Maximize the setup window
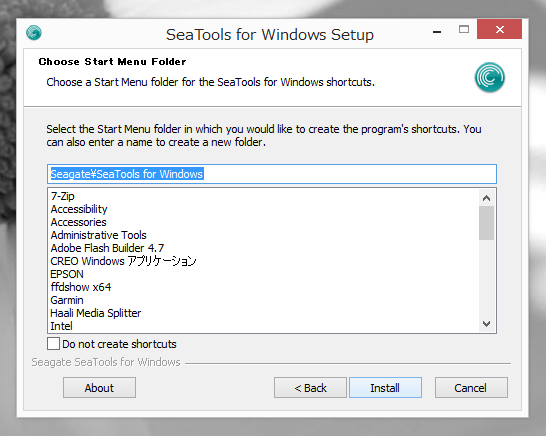546x436 pixels. 464,30
